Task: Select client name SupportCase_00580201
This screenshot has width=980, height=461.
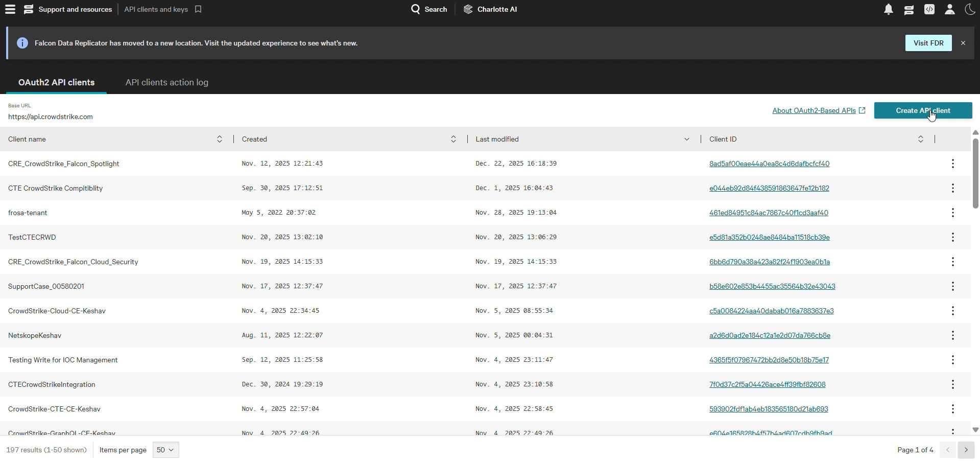Action: (x=46, y=286)
